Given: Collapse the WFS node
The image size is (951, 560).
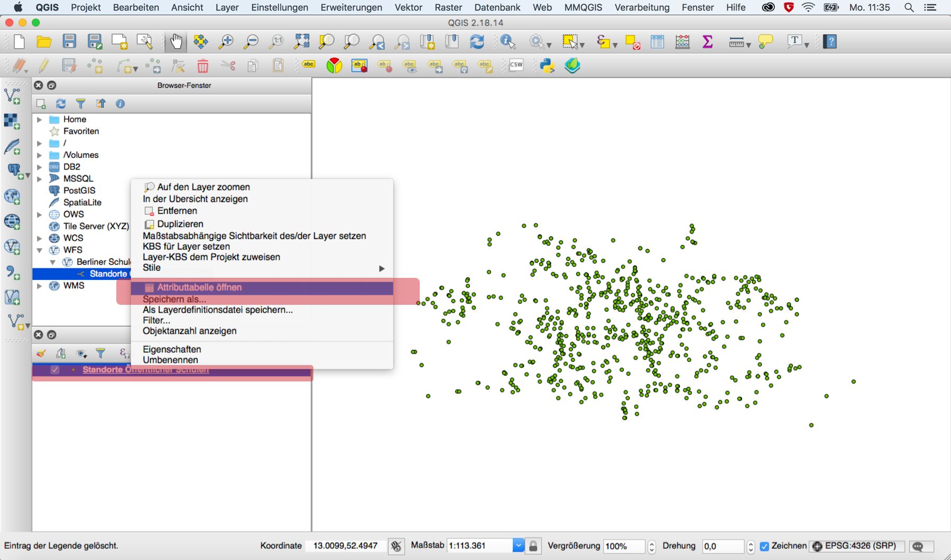Looking at the screenshot, I should coord(39,250).
